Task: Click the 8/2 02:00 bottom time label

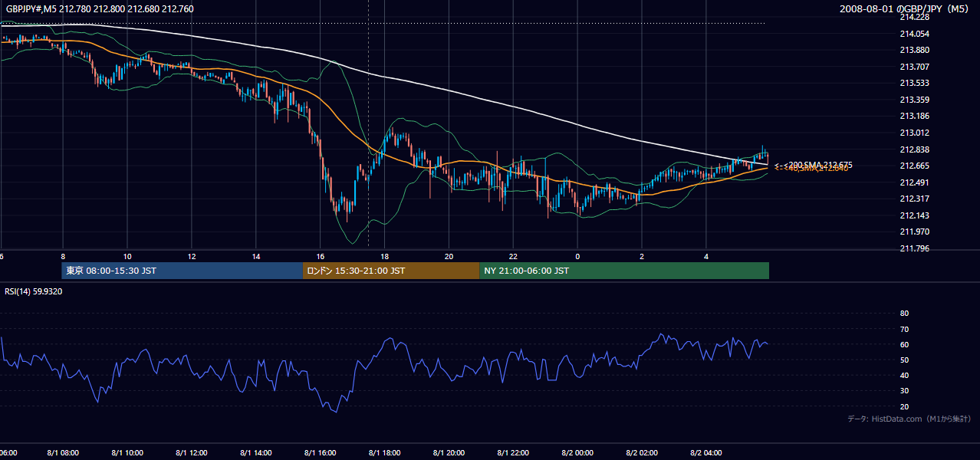Action: tap(643, 453)
